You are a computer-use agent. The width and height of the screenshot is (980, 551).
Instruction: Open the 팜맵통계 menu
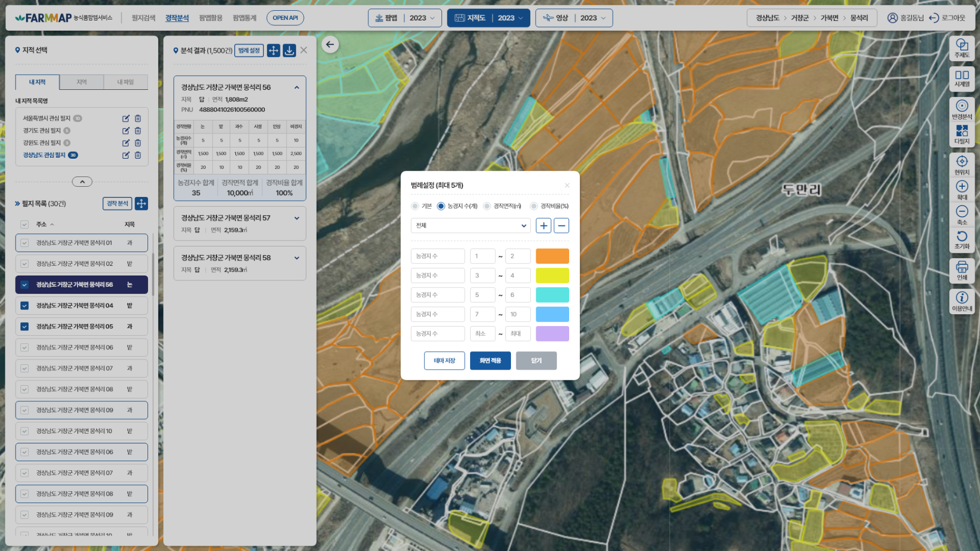point(244,18)
